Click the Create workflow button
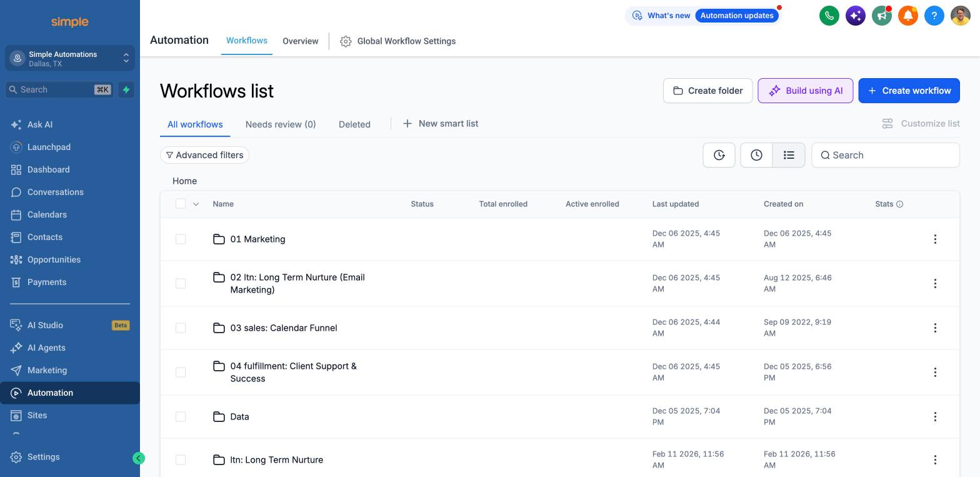Screen dimensions: 980x477 click(x=909, y=91)
